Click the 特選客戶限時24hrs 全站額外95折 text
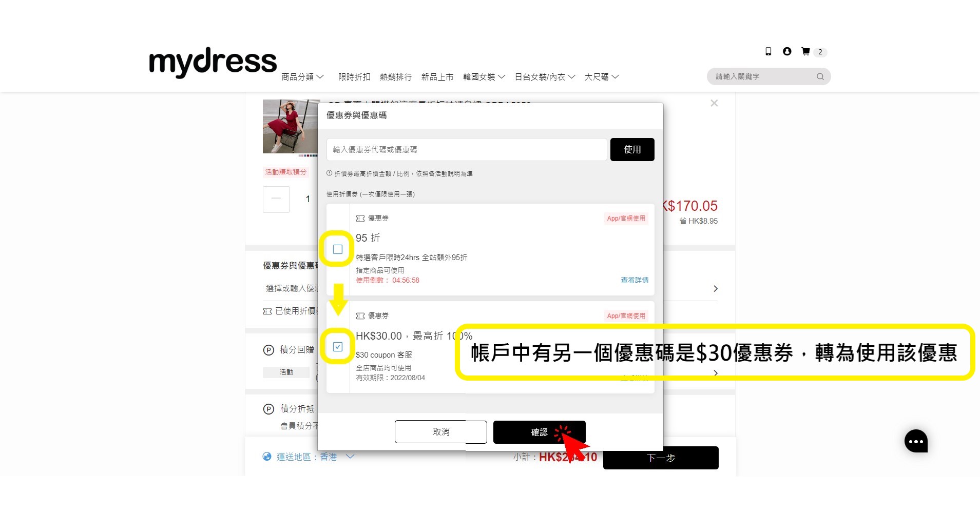980x513 pixels. pos(411,258)
